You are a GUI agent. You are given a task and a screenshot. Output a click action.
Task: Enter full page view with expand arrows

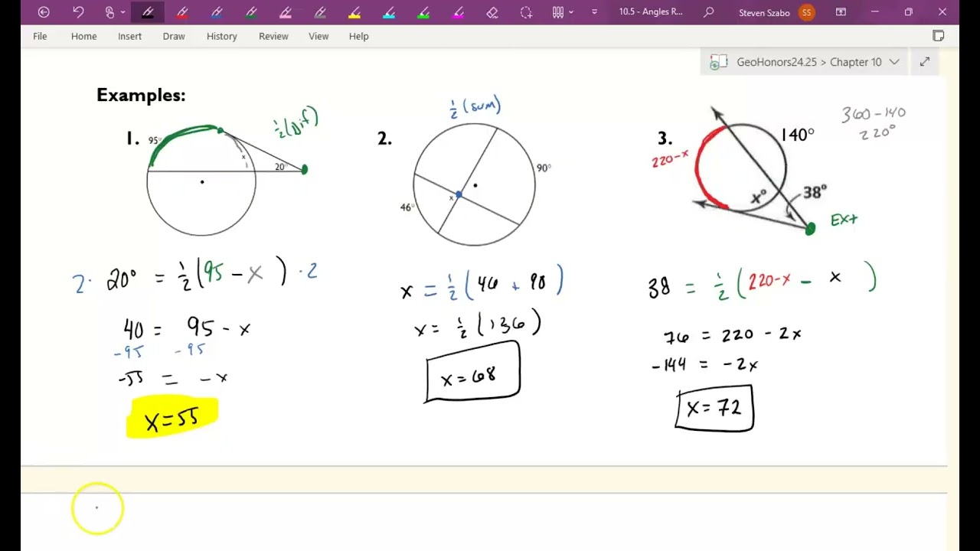[925, 62]
